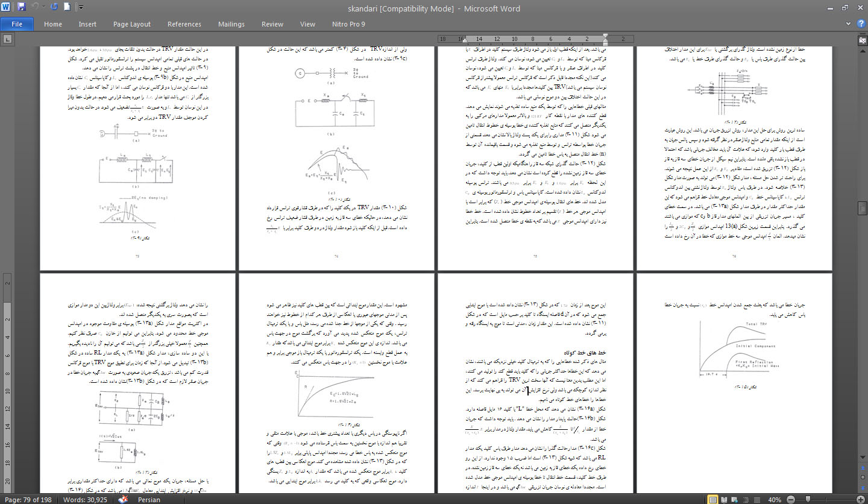This screenshot has height=504, width=868.
Task: Click the tab stop selector at ruler corner
Action: point(7,39)
